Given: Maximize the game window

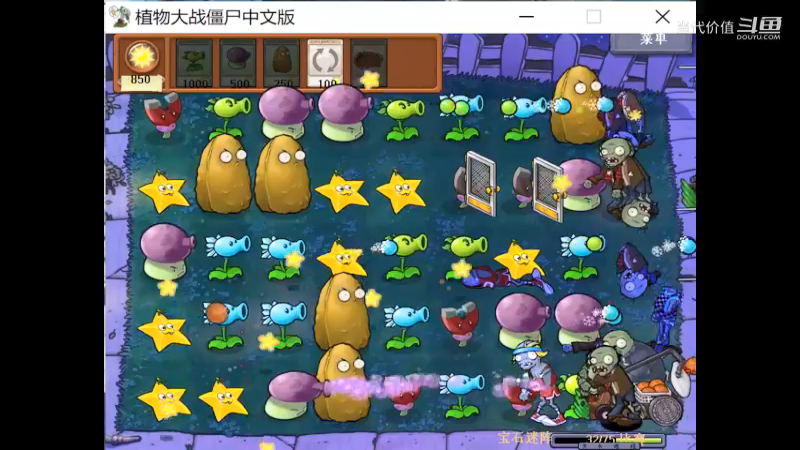Looking at the screenshot, I should (x=593, y=17).
